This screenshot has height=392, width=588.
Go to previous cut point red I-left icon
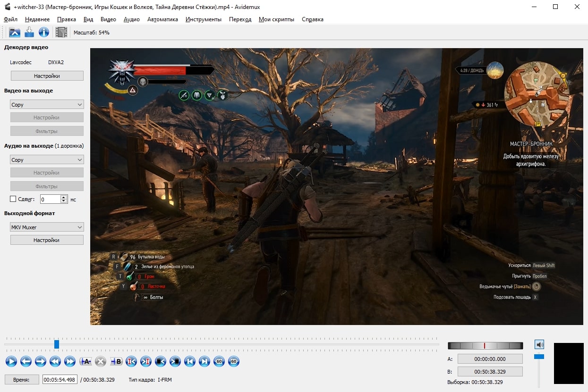point(131,361)
